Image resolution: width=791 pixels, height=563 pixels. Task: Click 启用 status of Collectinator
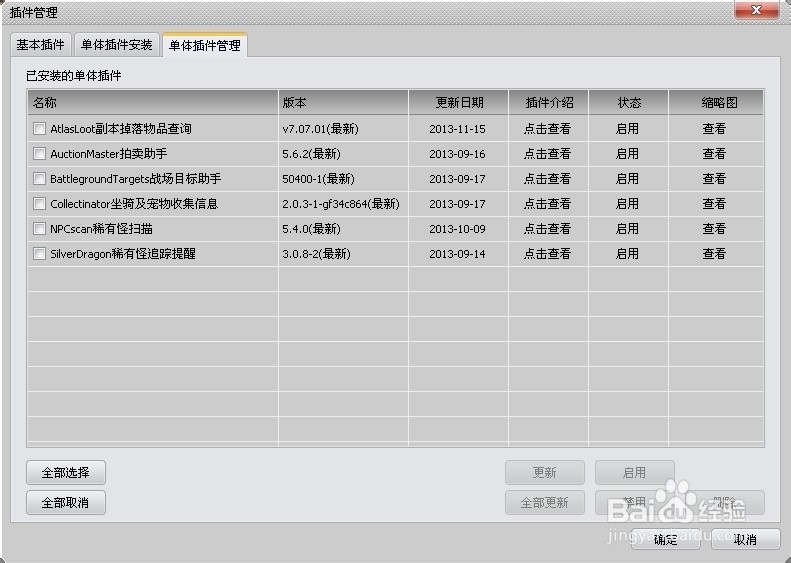point(628,204)
